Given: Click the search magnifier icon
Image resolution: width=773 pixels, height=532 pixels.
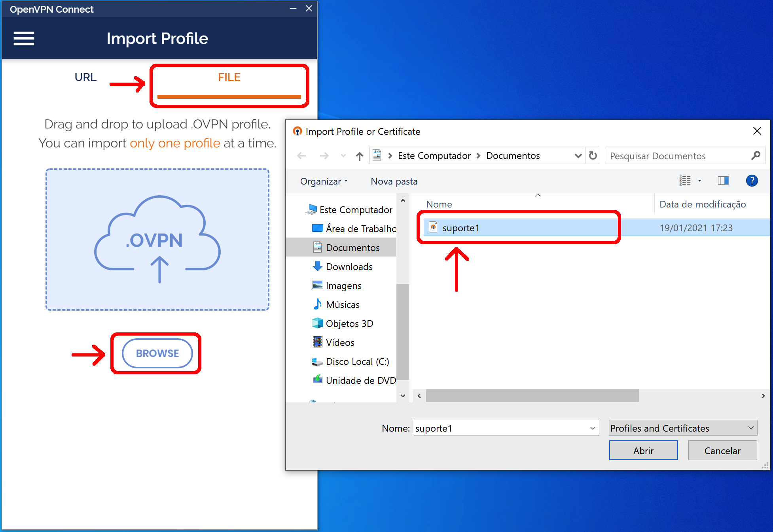Looking at the screenshot, I should (x=756, y=156).
